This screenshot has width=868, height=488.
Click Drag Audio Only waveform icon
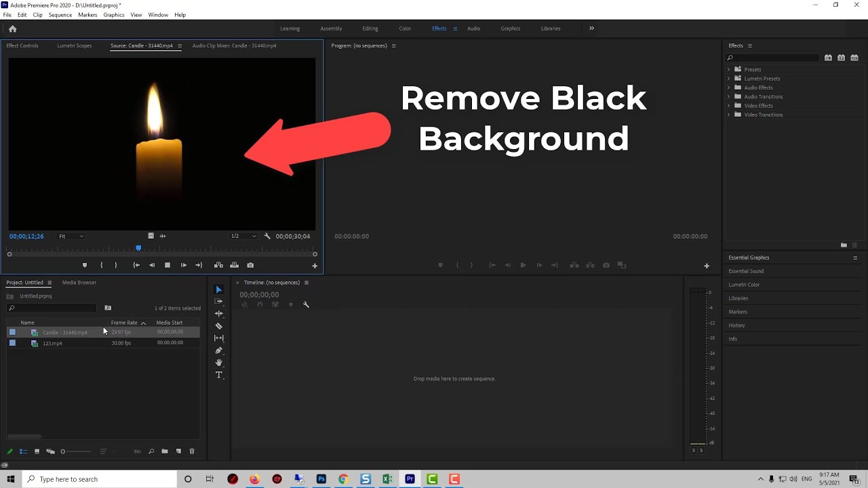(x=162, y=236)
